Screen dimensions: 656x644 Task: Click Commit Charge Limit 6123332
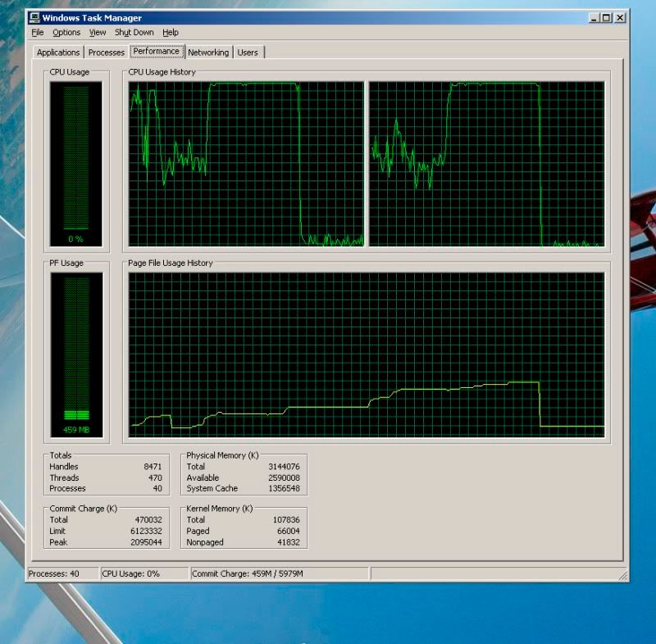click(147, 531)
